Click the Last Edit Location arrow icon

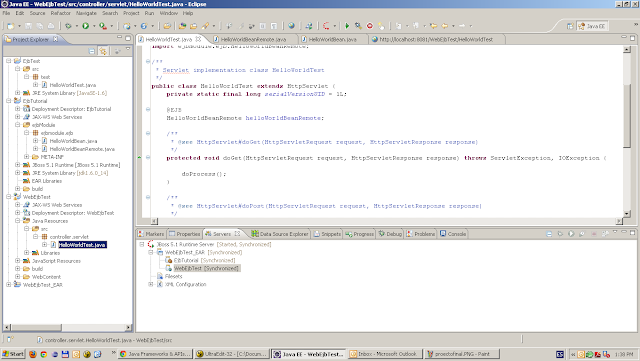point(433,26)
